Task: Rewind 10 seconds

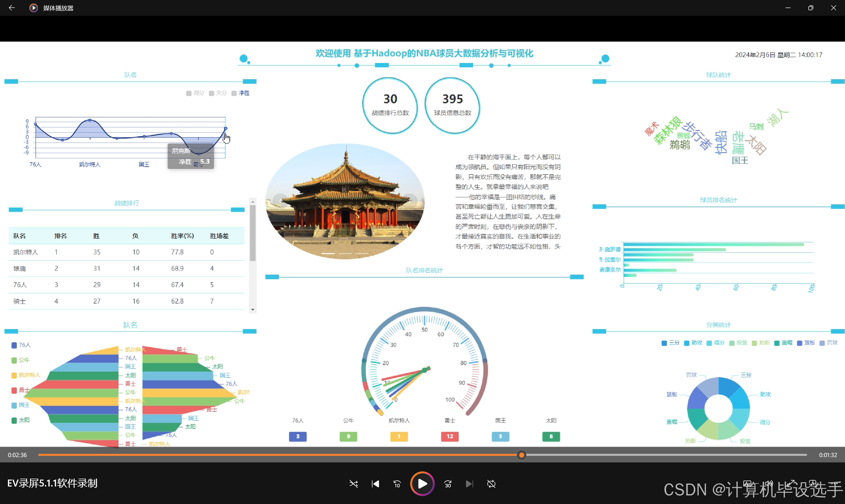Action: coord(397,484)
